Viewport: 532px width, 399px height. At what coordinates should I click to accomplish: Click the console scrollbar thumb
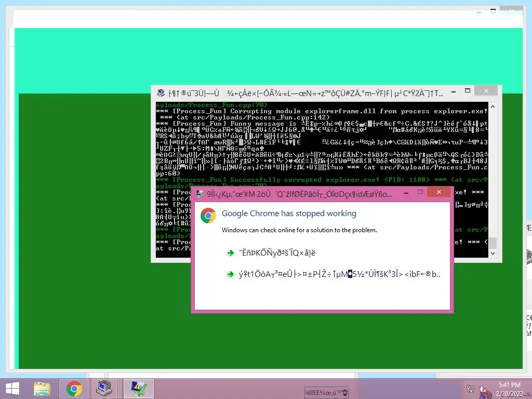click(493, 243)
